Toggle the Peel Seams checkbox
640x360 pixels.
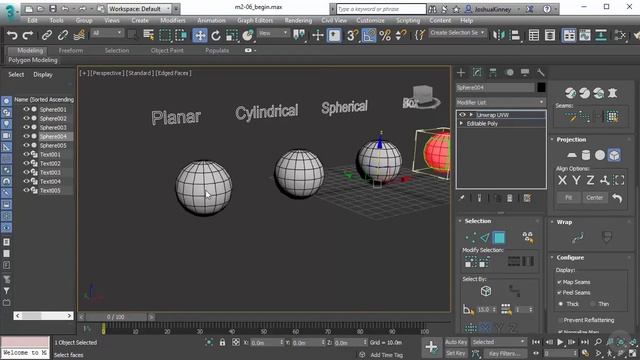tap(560, 293)
